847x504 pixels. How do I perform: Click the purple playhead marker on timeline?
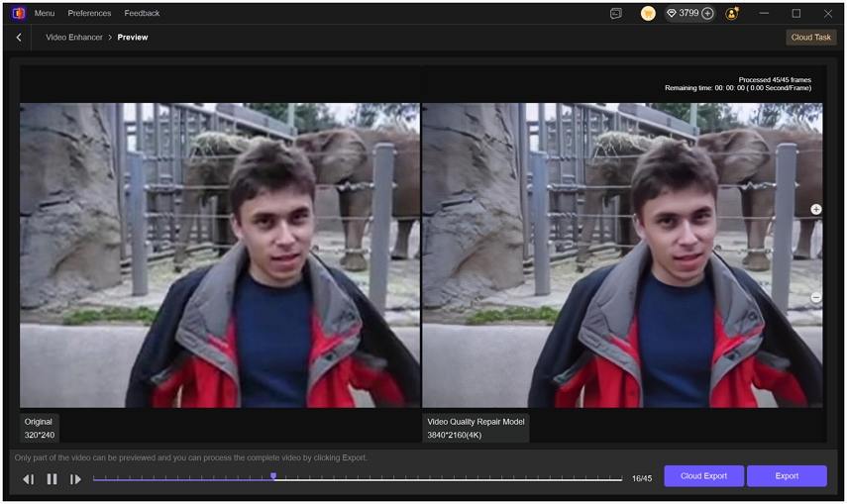click(x=273, y=476)
